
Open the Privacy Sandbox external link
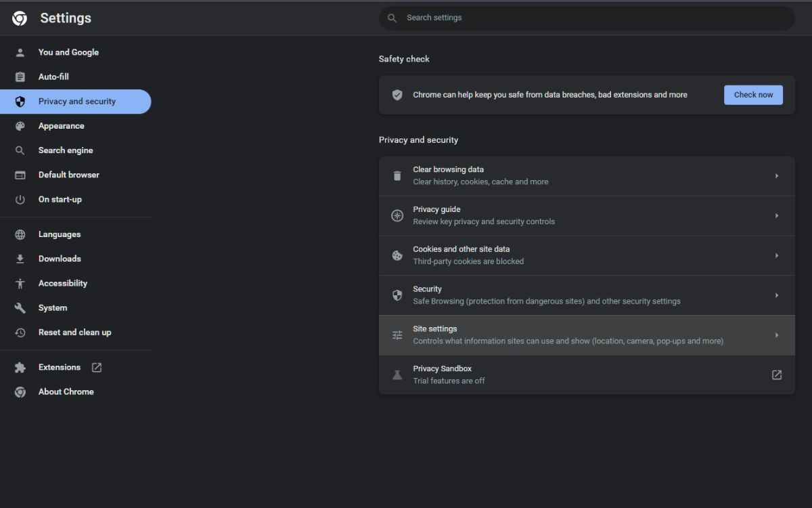tap(776, 375)
